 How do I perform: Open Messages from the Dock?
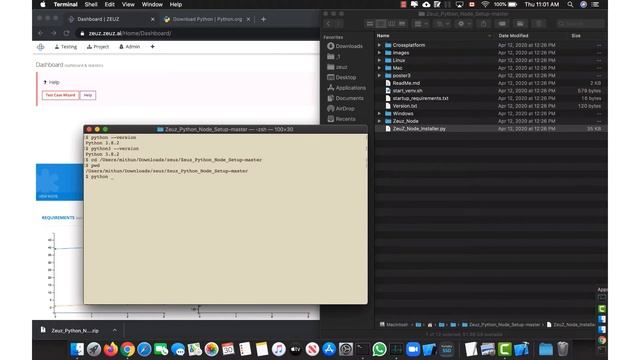pyautogui.click(x=178, y=349)
